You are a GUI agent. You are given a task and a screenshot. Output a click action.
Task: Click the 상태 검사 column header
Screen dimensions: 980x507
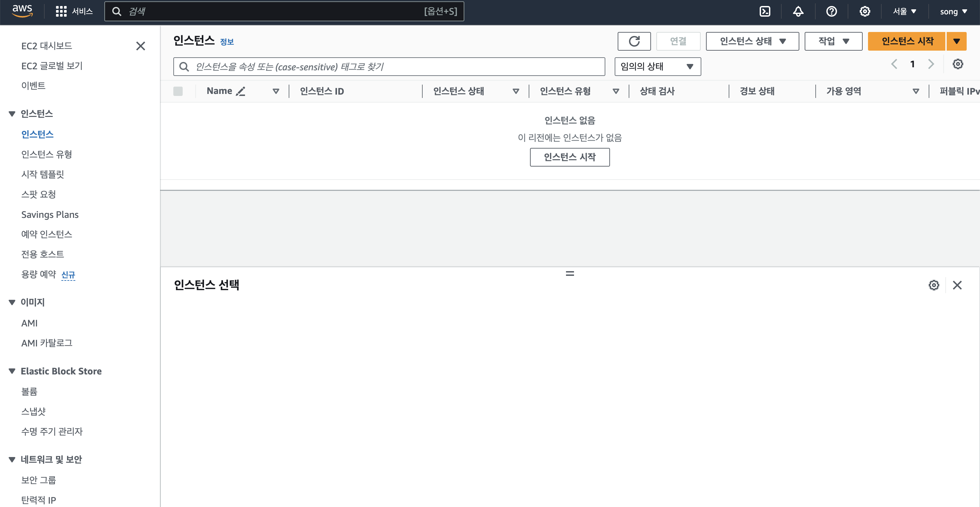click(657, 91)
